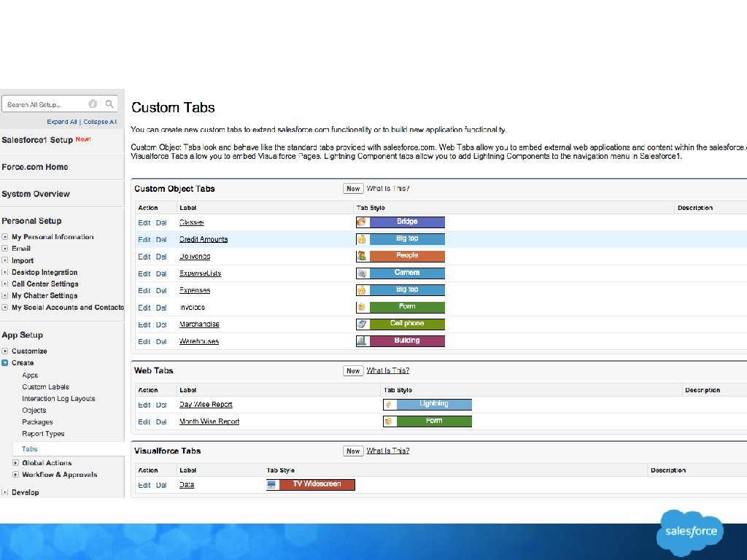Click the search magnifier icon in Setup
Viewport: 747px width, 560px height.
tap(109, 104)
